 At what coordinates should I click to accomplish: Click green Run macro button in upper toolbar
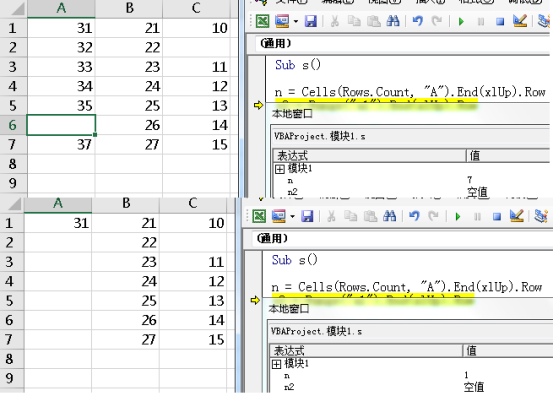pyautogui.click(x=461, y=22)
